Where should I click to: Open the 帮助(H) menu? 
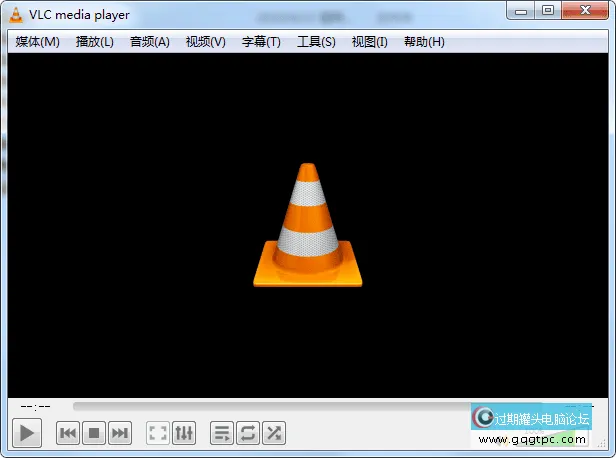tap(424, 42)
